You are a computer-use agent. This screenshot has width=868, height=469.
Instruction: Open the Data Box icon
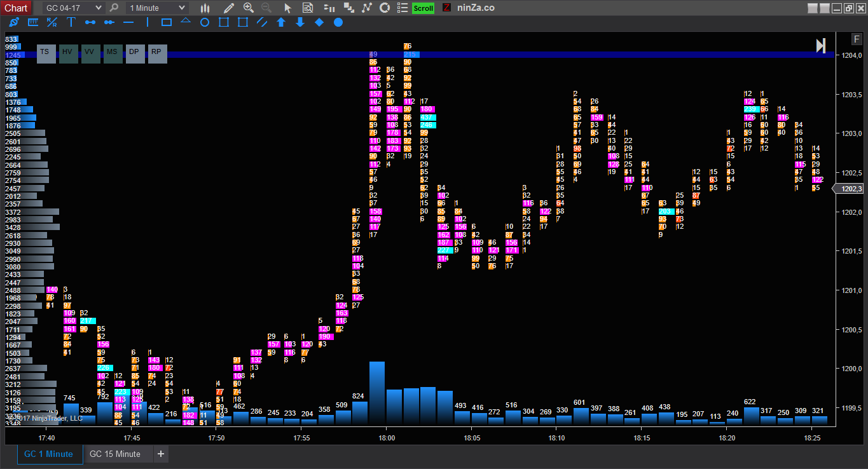point(308,8)
